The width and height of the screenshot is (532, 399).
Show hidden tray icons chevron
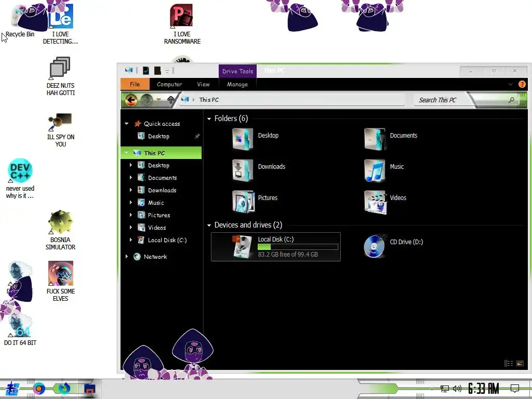click(x=432, y=389)
